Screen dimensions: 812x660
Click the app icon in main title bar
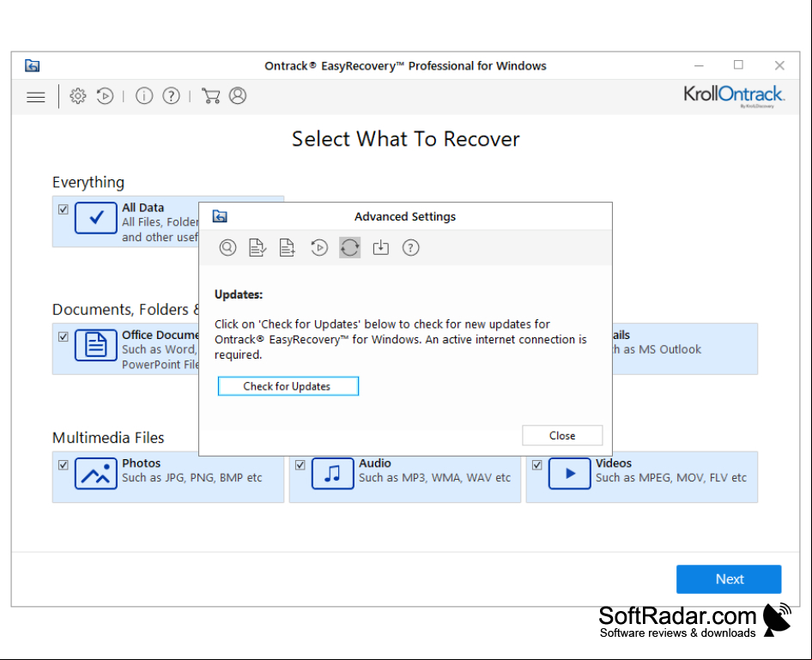point(32,66)
